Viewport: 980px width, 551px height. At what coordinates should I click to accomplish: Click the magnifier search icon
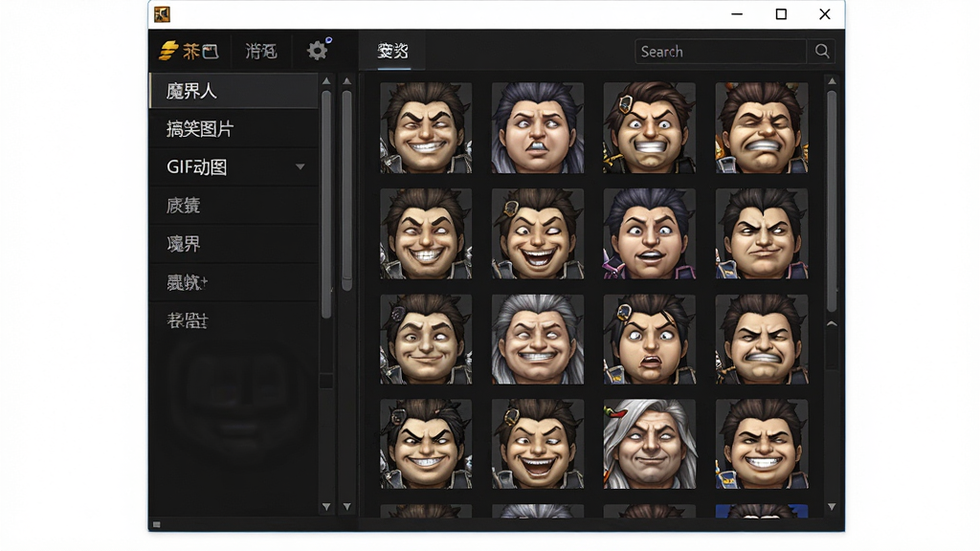tap(822, 52)
